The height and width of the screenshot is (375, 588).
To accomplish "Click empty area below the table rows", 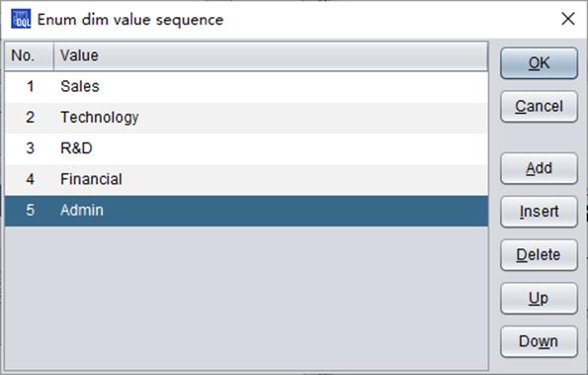I will click(246, 298).
